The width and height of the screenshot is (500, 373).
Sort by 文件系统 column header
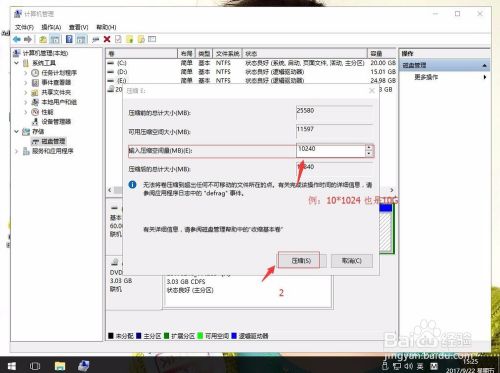tap(227, 53)
